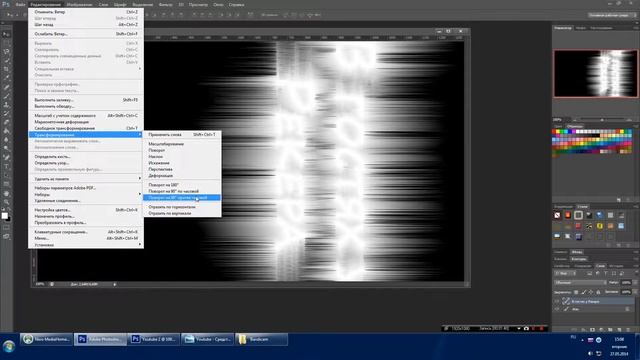The height and width of the screenshot is (360, 640).
Task: Hide the top selected layer via eye icon
Action: (557, 301)
